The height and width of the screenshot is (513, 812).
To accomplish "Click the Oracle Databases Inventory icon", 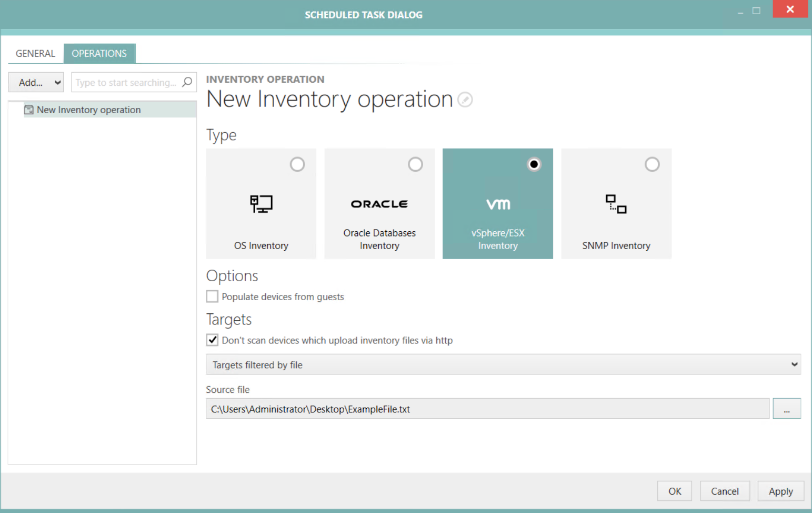I will click(x=379, y=204).
